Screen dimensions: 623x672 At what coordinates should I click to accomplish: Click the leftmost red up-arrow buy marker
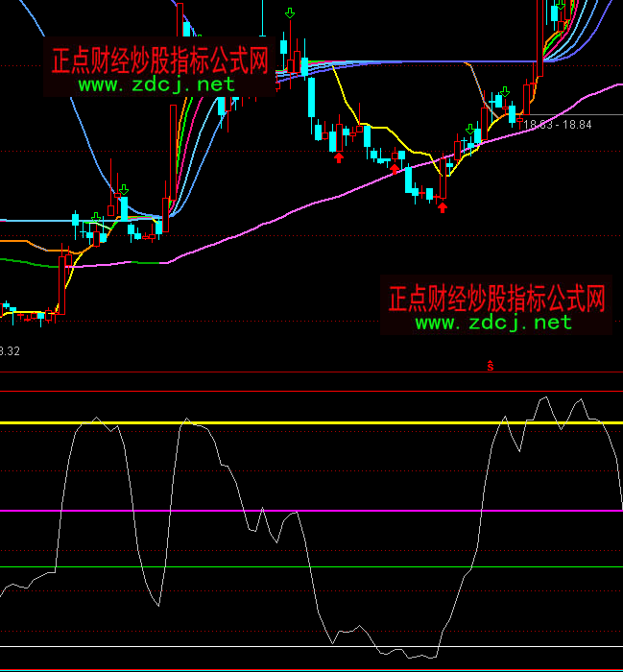point(338,156)
